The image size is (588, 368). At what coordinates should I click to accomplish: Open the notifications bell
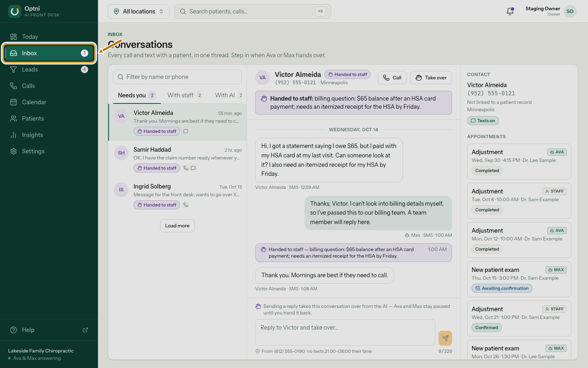click(510, 11)
